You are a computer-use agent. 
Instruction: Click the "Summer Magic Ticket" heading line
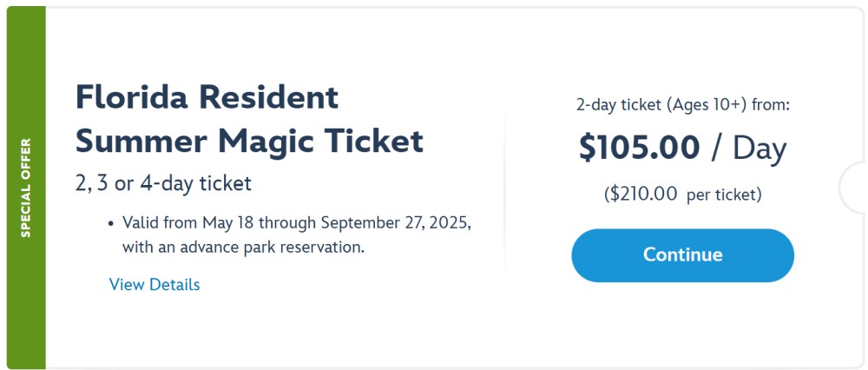(x=250, y=142)
